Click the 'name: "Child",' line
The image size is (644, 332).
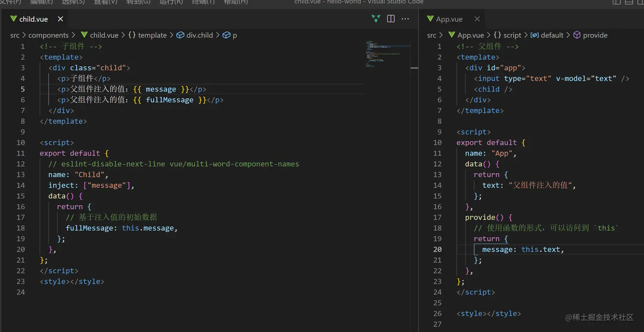(x=79, y=175)
